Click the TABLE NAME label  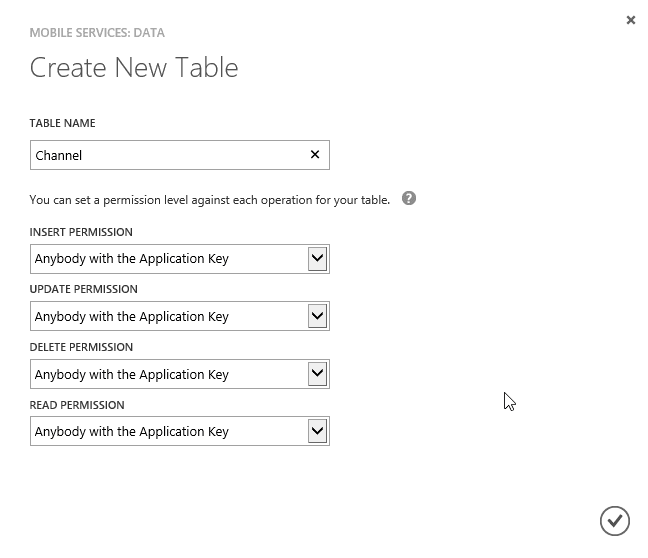(62, 123)
